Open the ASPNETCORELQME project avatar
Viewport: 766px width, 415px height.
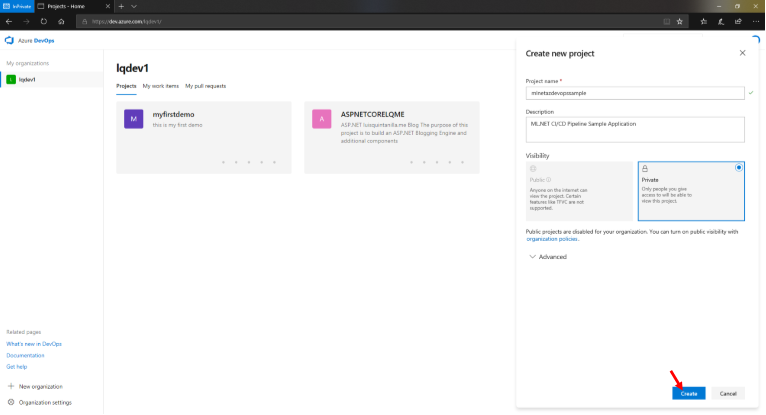click(x=321, y=119)
